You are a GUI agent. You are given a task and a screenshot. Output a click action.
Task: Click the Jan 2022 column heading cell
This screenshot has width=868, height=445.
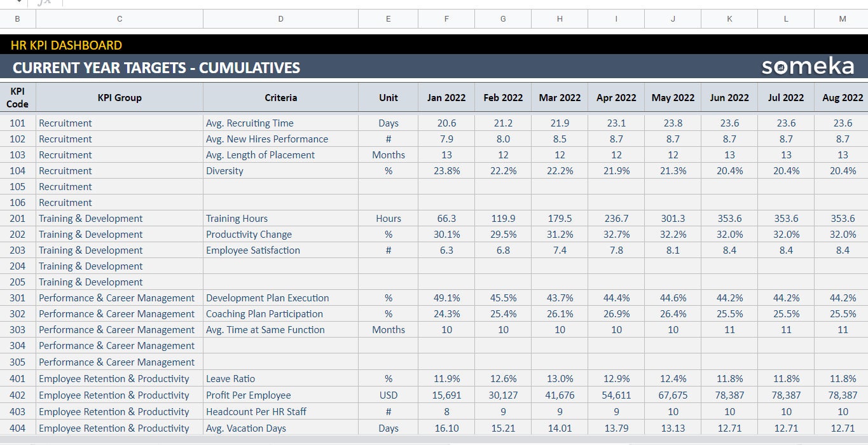446,97
